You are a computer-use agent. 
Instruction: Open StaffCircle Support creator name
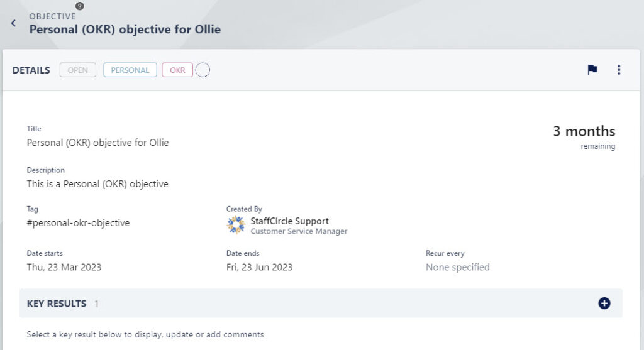[289, 221]
